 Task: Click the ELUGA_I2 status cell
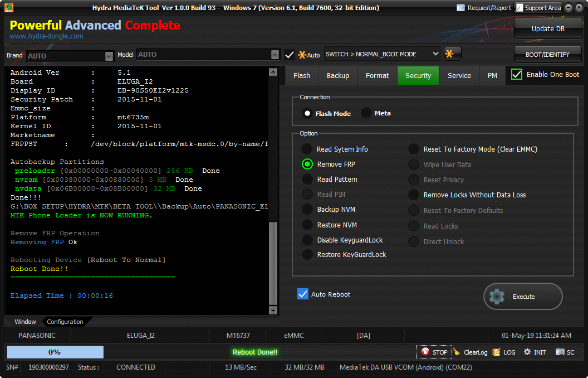(x=141, y=335)
